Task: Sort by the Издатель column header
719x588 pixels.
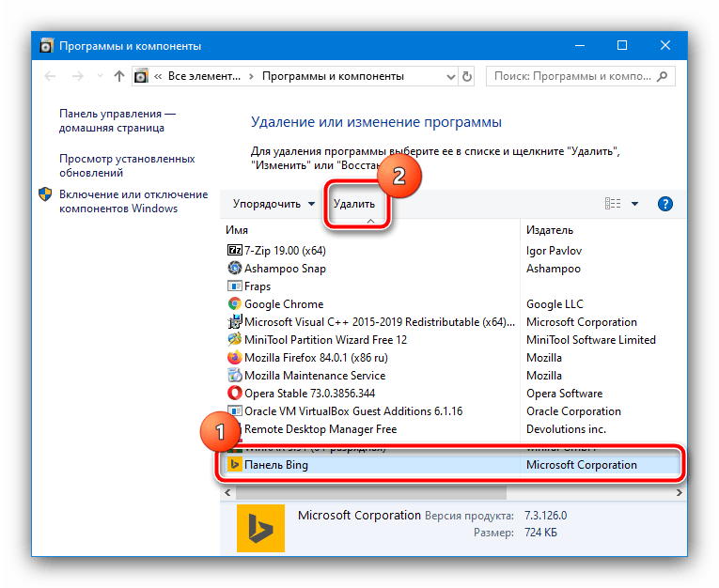Action: [603, 230]
